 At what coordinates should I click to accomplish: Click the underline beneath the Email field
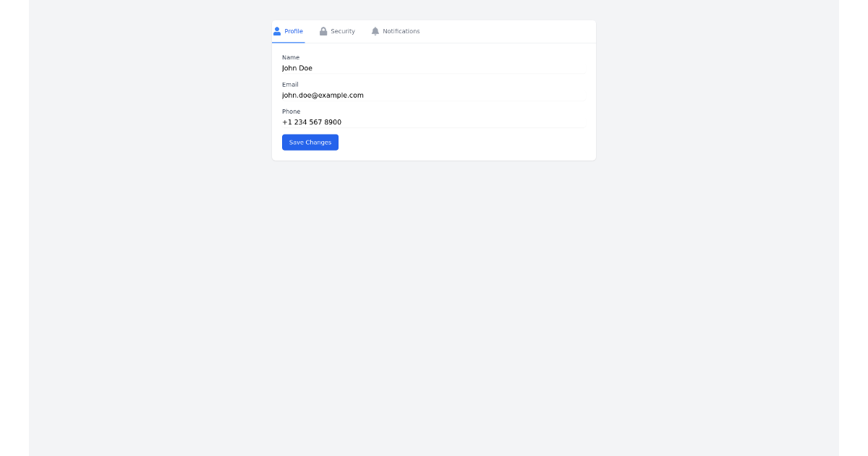(x=434, y=102)
